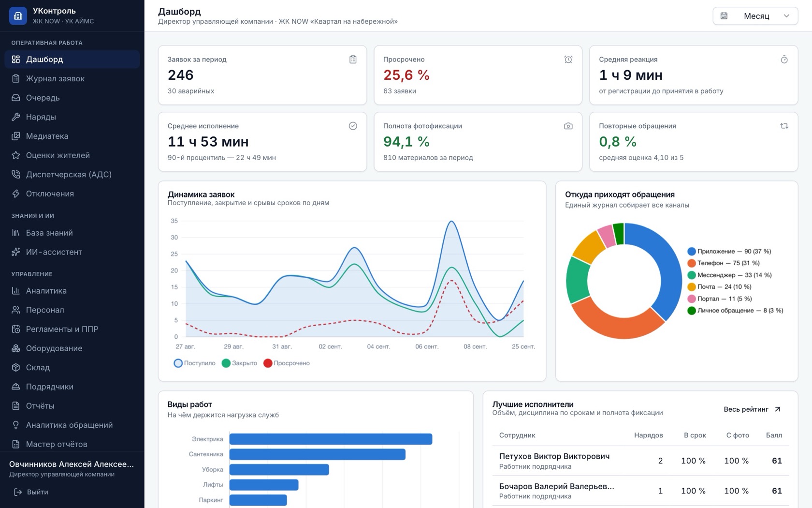Navigate to Наряды in sidebar
Image resolution: width=812 pixels, height=508 pixels.
(72, 117)
